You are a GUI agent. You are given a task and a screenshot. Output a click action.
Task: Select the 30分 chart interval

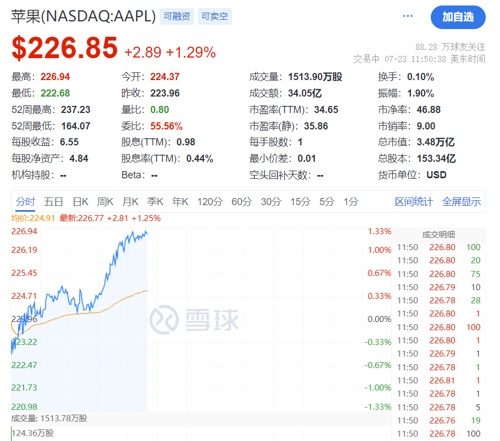[271, 202]
